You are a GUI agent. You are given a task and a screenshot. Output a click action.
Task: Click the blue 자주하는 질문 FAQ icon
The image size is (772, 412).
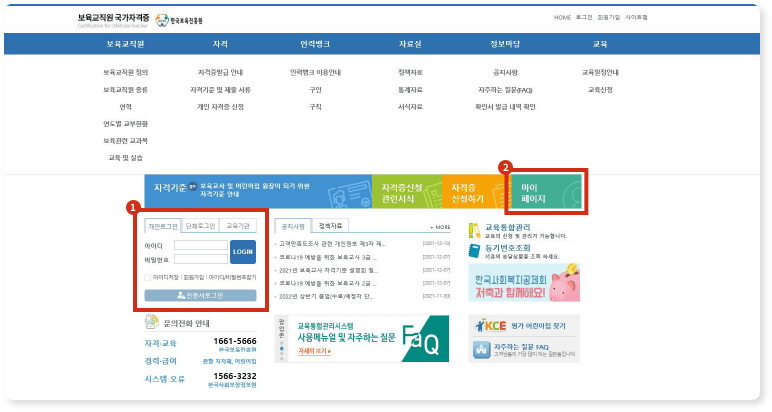coord(482,349)
